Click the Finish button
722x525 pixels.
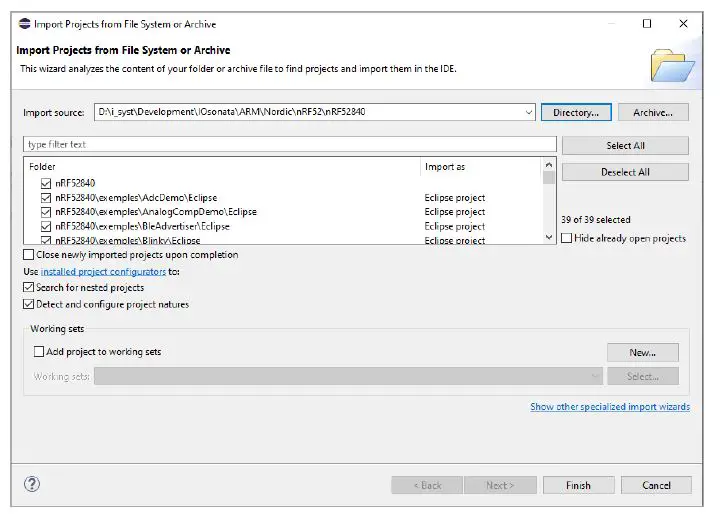coord(578,485)
